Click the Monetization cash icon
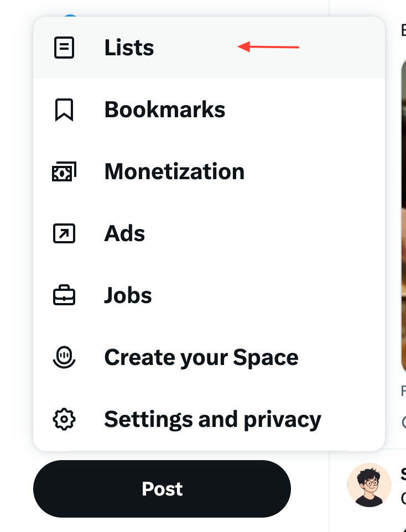Viewport: 406px width, 532px height. coord(64,171)
